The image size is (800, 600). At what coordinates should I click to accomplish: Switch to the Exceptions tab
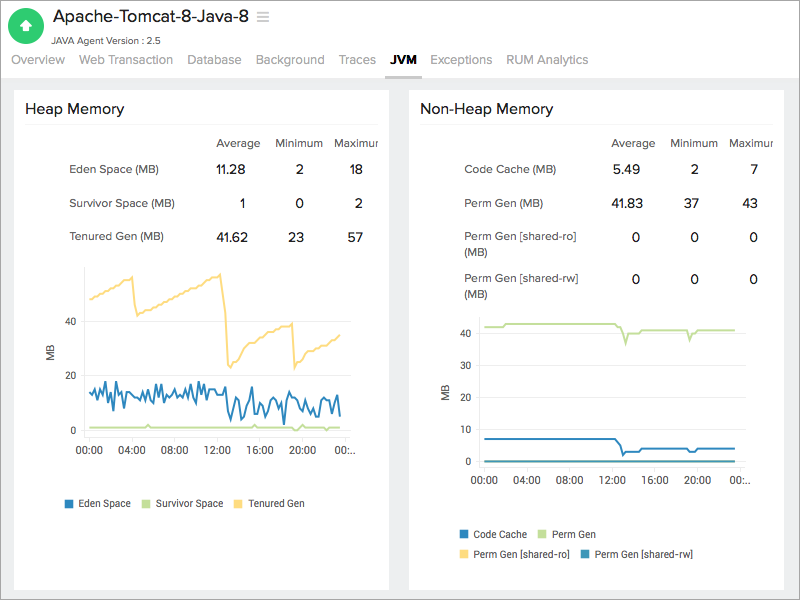(x=461, y=60)
